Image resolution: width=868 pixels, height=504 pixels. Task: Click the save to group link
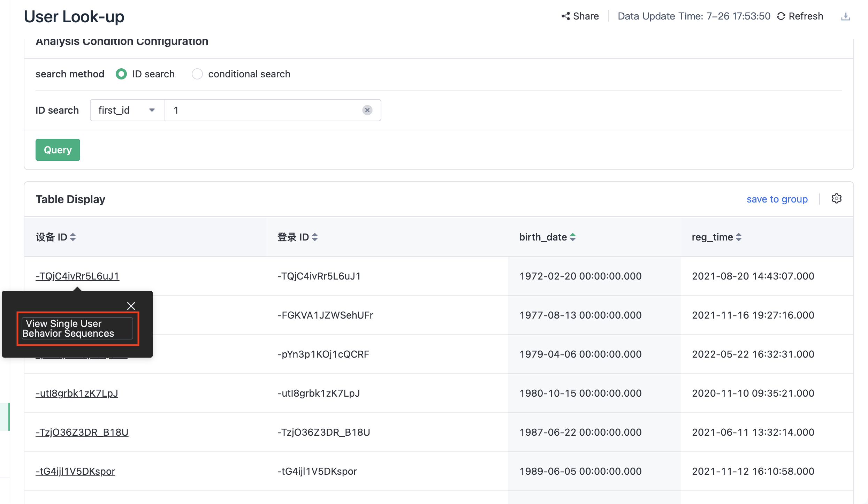777,199
